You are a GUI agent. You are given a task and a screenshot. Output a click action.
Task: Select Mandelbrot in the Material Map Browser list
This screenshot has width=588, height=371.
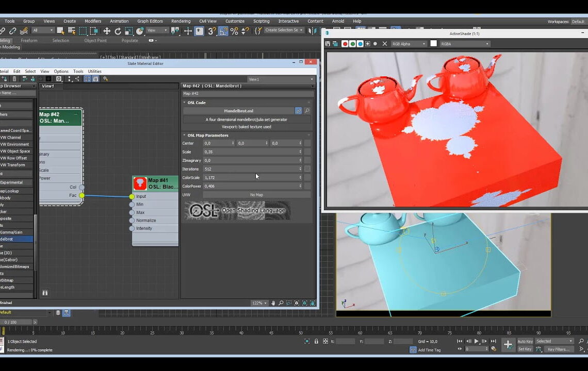click(9, 239)
